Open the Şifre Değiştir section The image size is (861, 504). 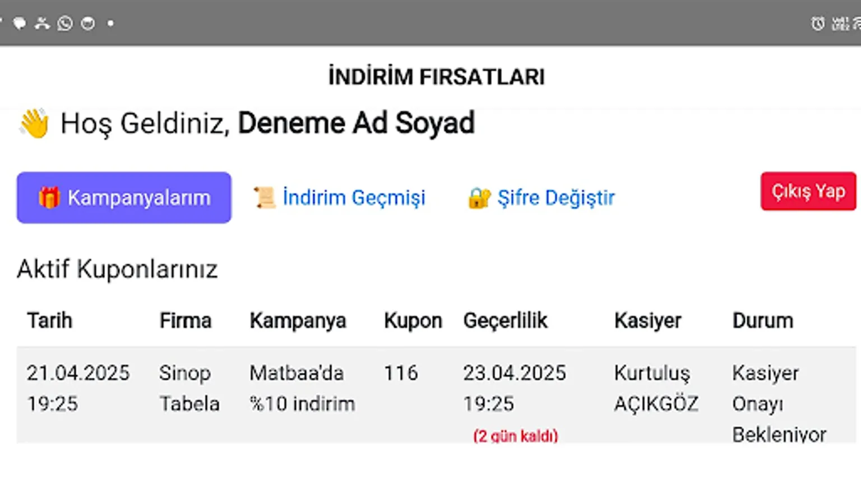[x=556, y=197]
